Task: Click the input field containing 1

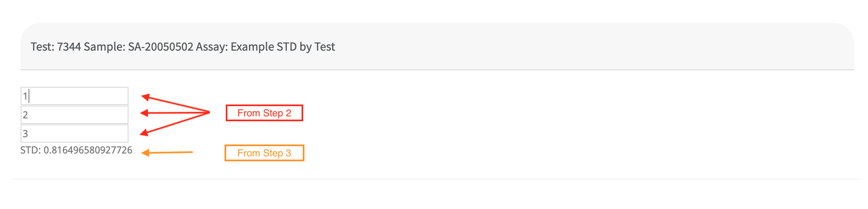Action: 75,96
